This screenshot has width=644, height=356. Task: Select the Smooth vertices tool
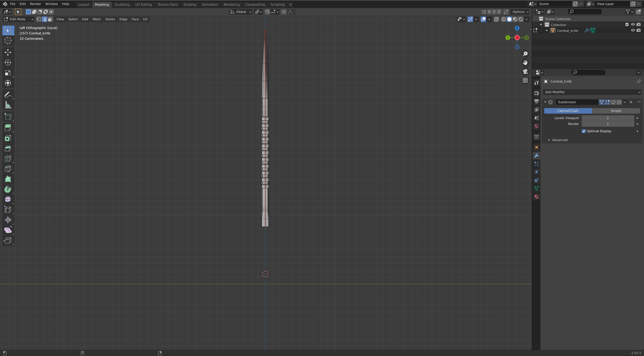point(8,199)
